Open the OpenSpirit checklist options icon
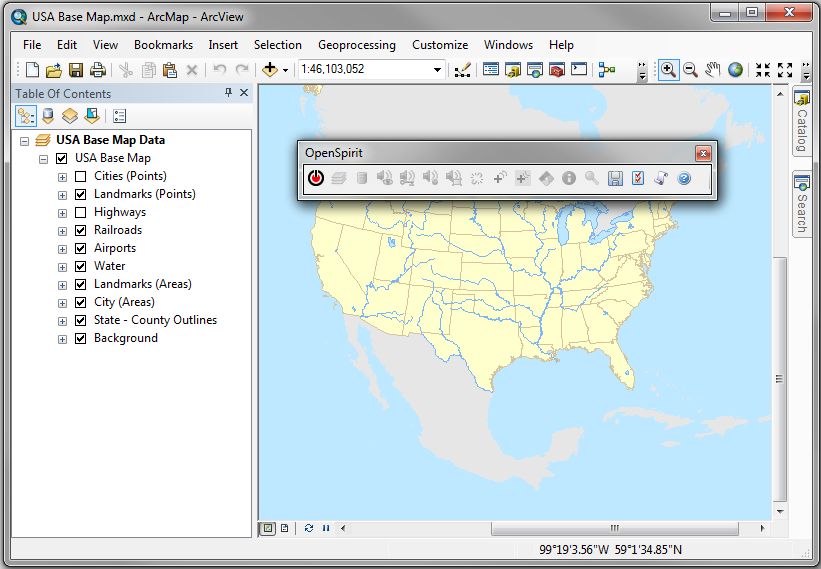This screenshot has height=569, width=821. 638,178
